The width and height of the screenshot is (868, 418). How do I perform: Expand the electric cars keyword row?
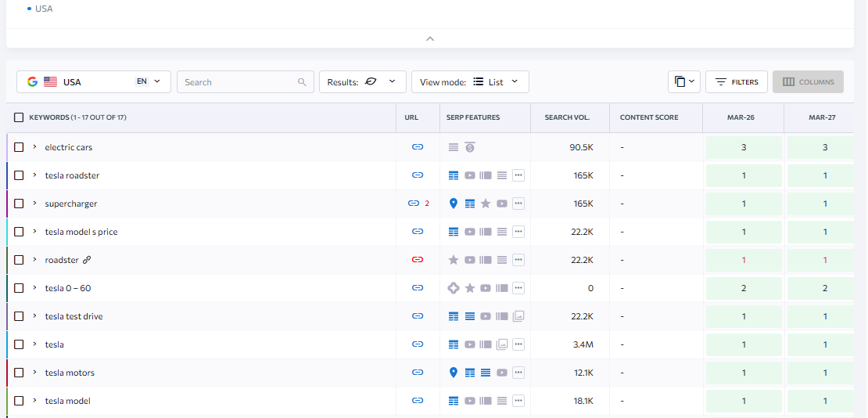click(x=34, y=147)
